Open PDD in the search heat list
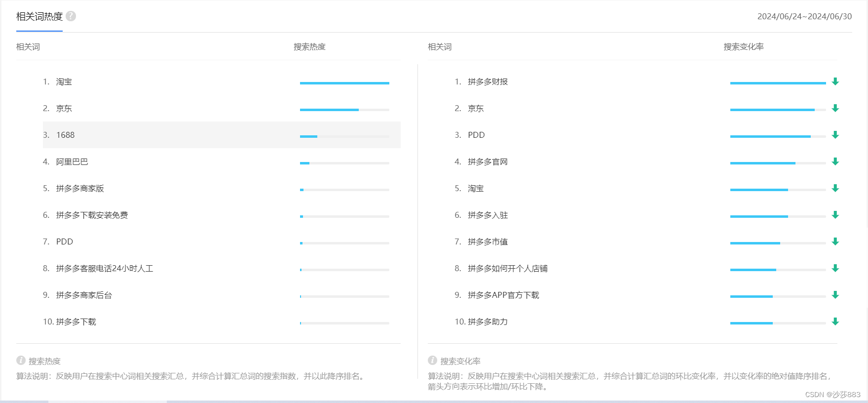The height and width of the screenshot is (403, 868). 65,242
